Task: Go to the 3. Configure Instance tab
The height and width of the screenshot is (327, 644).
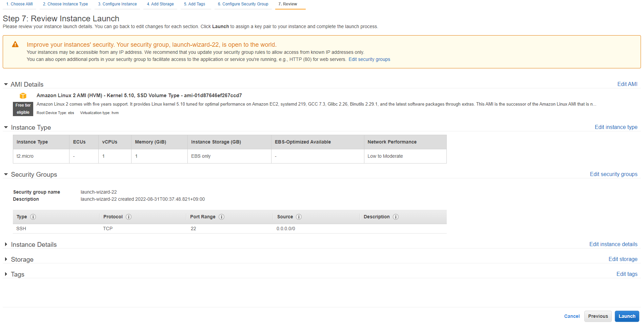Action: [118, 4]
